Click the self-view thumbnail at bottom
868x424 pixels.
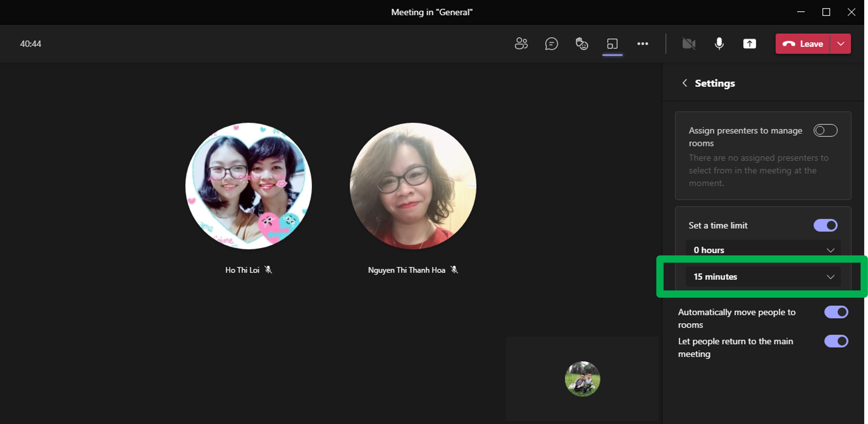(x=582, y=378)
